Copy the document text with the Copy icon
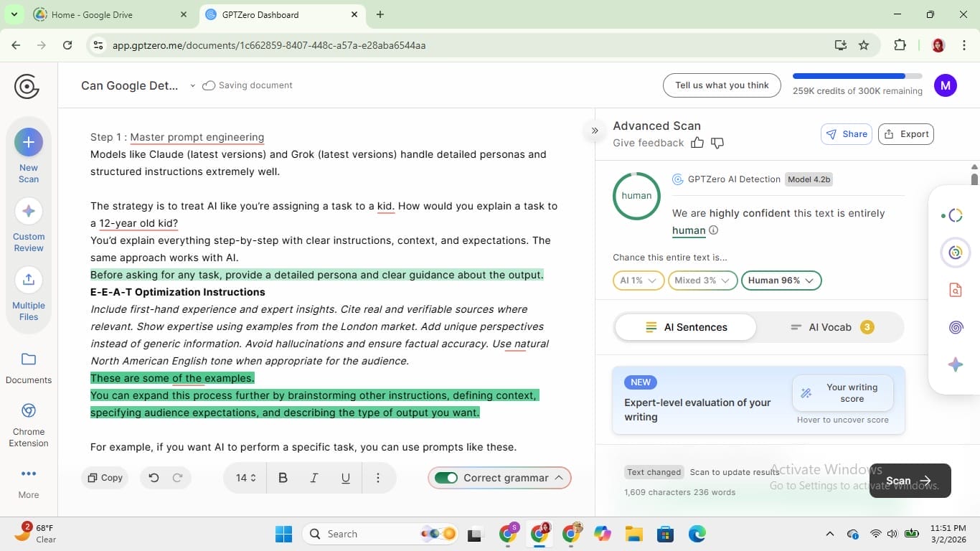The height and width of the screenshot is (551, 980). [x=104, y=477]
